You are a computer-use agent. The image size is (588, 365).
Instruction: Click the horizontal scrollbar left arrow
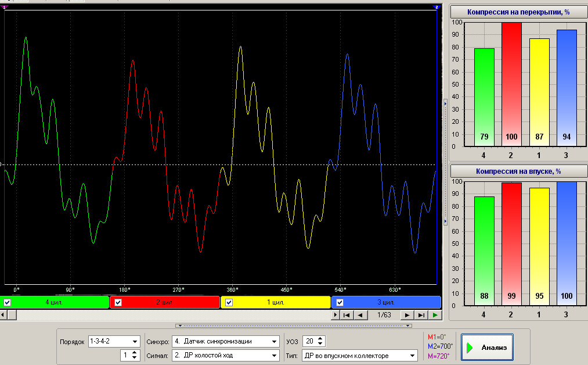tap(3, 315)
